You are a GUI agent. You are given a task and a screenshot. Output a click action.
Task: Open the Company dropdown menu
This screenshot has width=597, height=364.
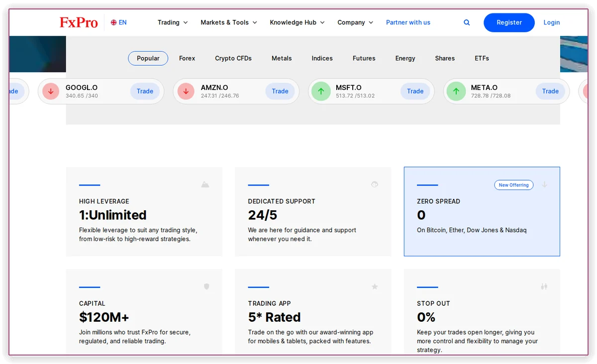[355, 22]
